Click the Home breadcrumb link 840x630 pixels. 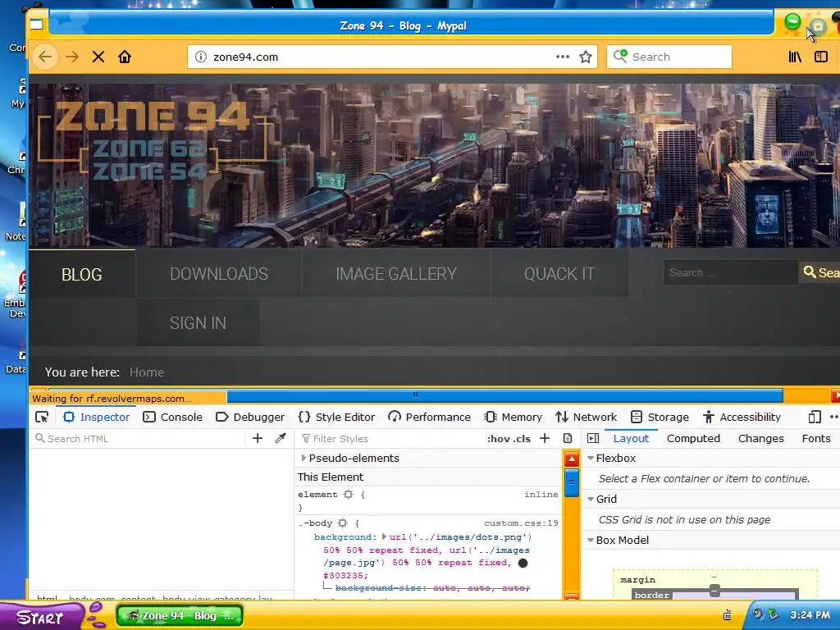click(146, 372)
